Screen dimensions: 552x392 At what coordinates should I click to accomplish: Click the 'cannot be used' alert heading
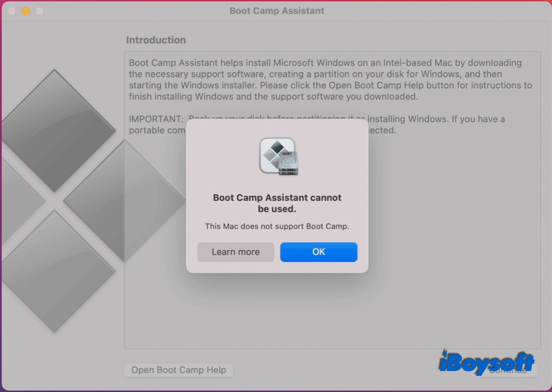277,203
